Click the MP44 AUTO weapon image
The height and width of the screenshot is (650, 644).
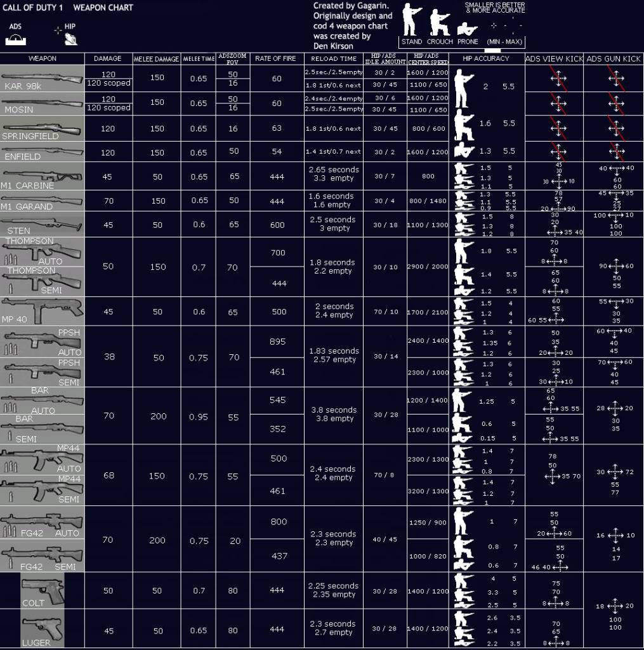point(42,460)
